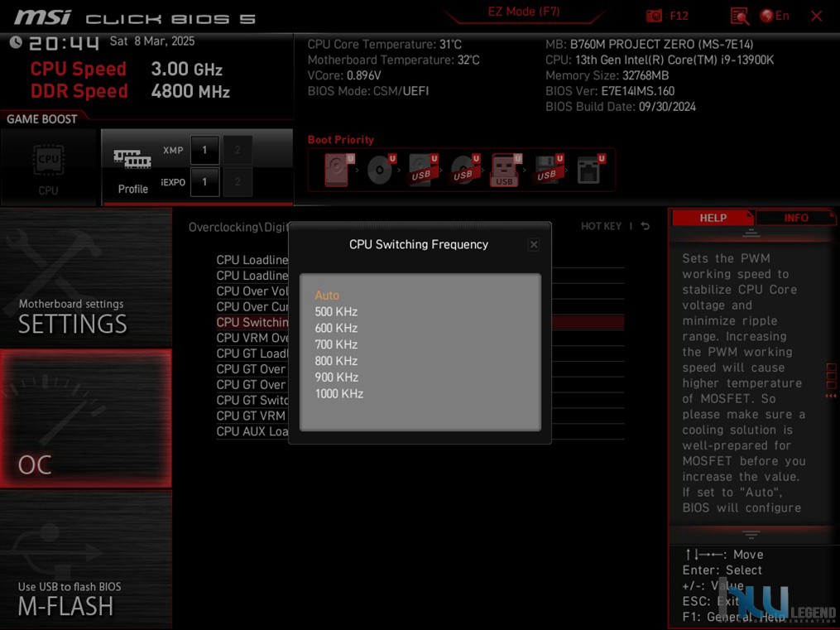This screenshot has width=840, height=630.
Task: Click the GAME BOOST label
Action: [41, 119]
